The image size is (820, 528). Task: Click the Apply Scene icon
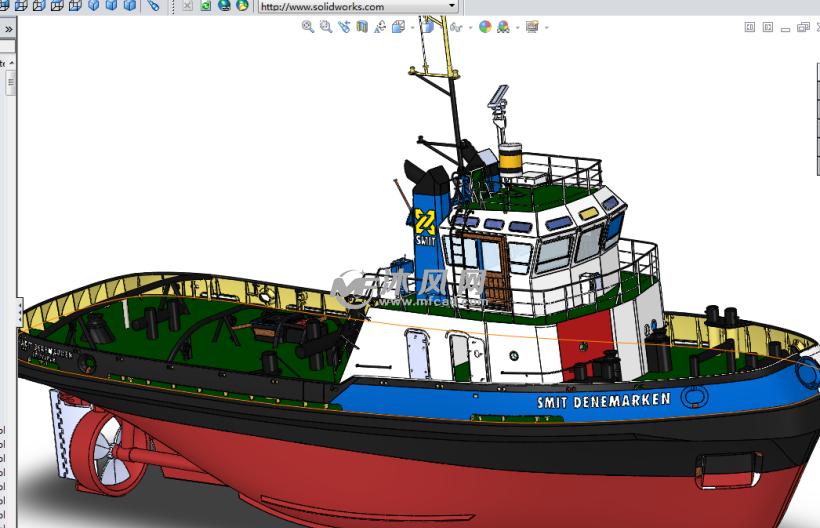pyautogui.click(x=503, y=27)
